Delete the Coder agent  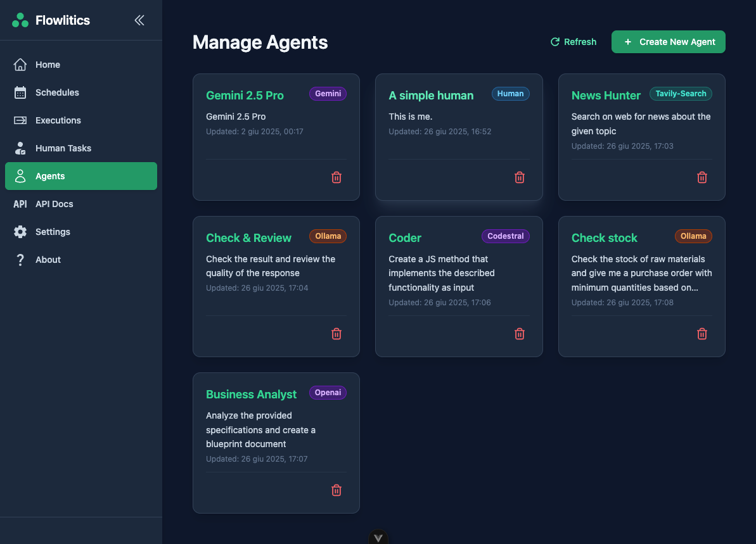pyautogui.click(x=519, y=334)
